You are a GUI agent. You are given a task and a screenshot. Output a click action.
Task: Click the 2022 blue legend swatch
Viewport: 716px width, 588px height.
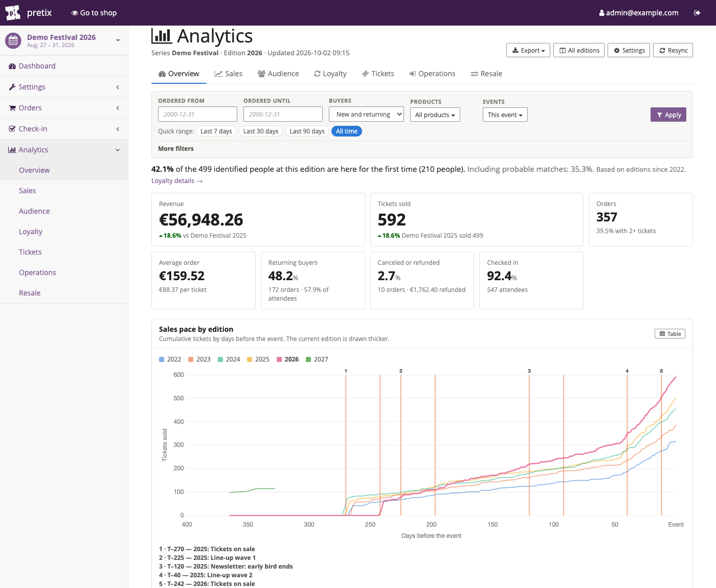162,359
